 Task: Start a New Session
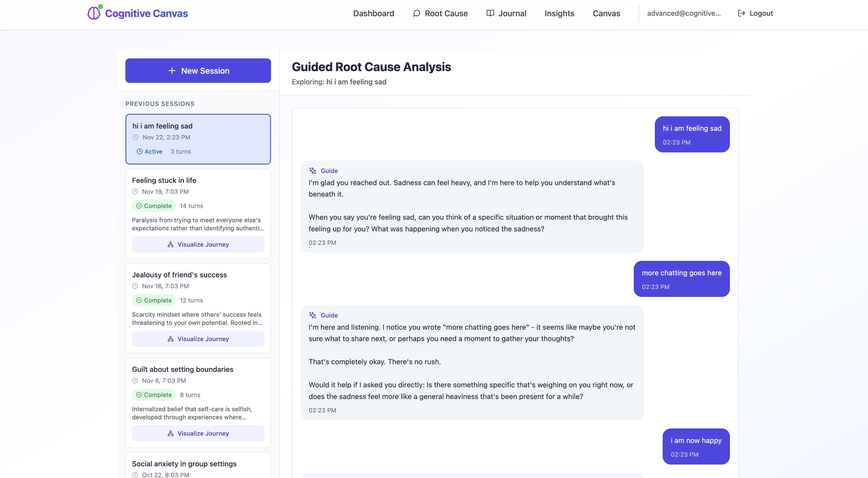[198, 71]
